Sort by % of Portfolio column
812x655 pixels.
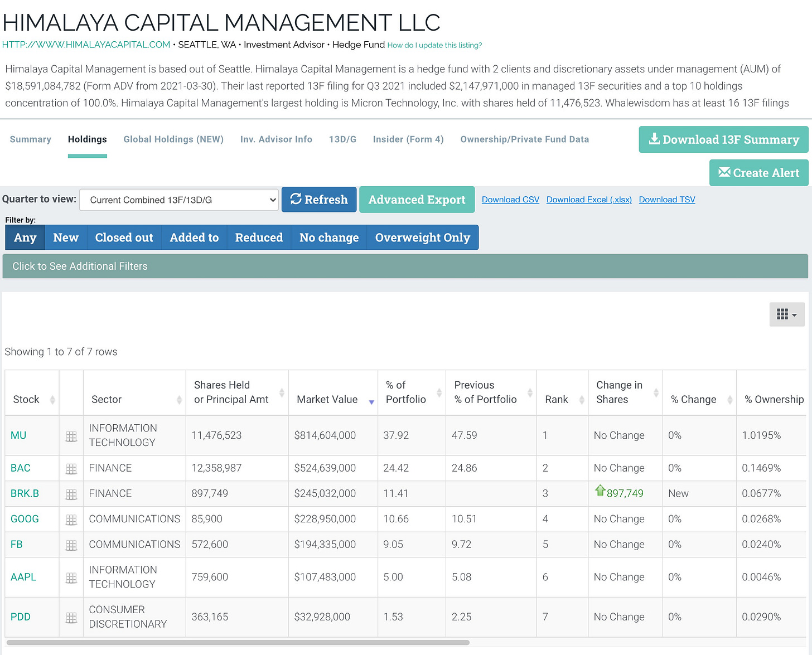tap(412, 392)
